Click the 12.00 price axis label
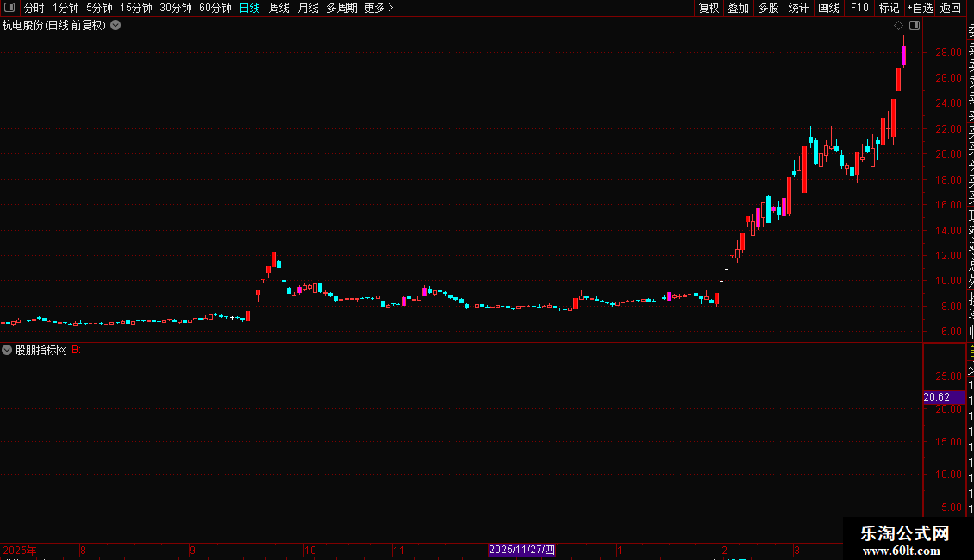974x560 pixels. [x=948, y=255]
